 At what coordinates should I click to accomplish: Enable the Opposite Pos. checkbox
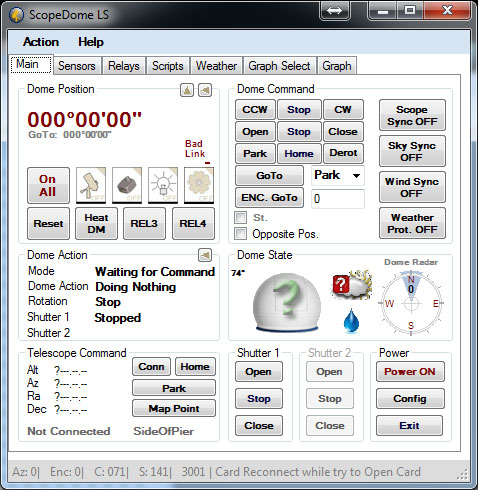click(241, 234)
